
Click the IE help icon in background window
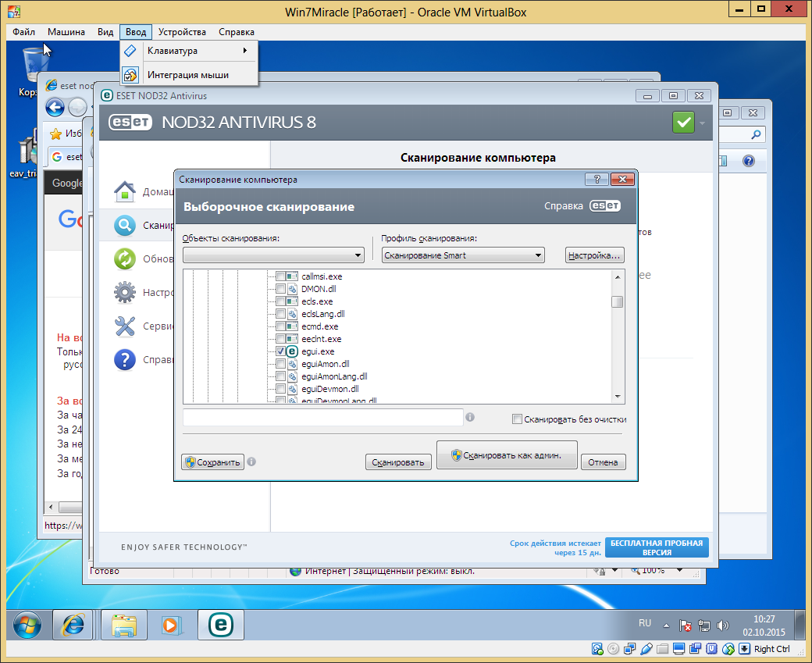(748, 161)
